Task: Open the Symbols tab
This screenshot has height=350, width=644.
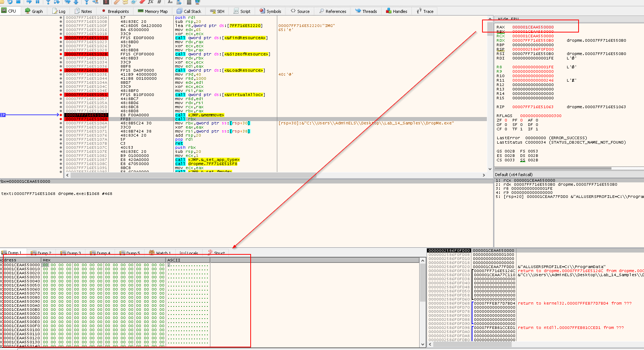Action: coord(270,11)
